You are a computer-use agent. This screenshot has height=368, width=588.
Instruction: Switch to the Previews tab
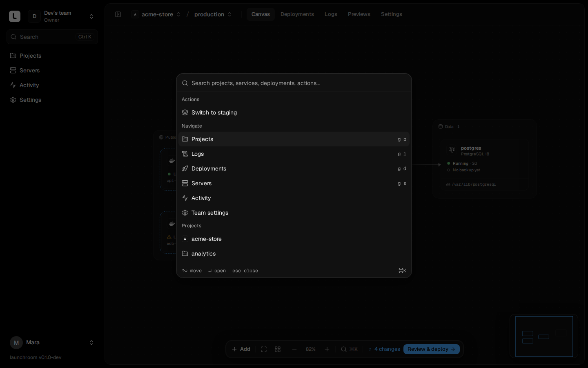tap(359, 14)
